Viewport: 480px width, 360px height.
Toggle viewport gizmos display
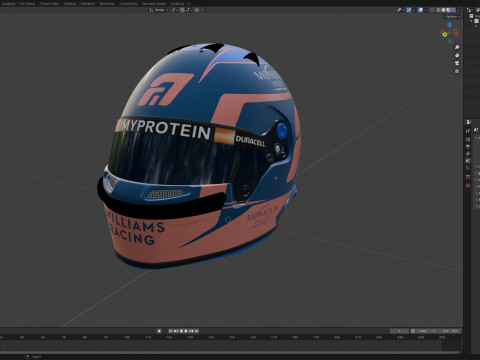tap(409, 10)
